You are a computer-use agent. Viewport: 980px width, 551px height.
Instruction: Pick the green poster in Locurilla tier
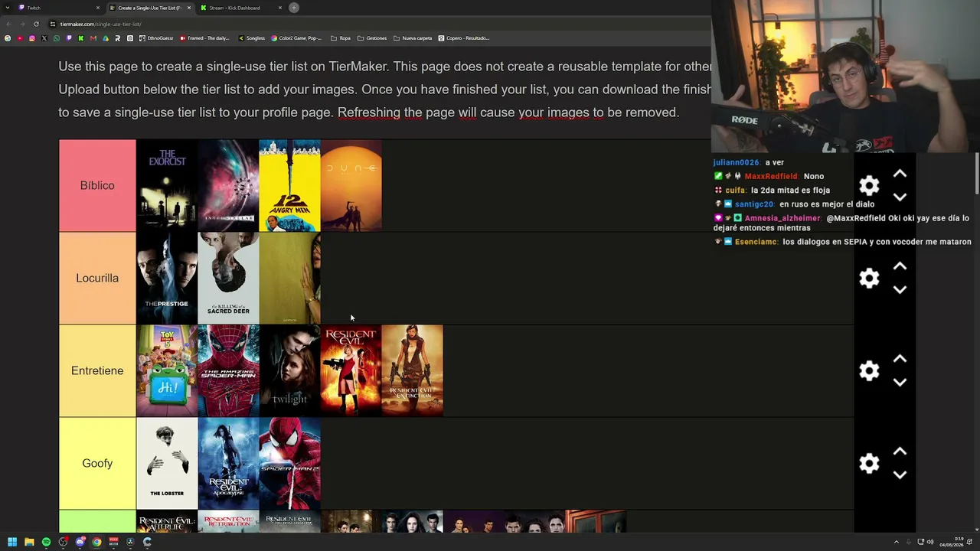coord(289,279)
